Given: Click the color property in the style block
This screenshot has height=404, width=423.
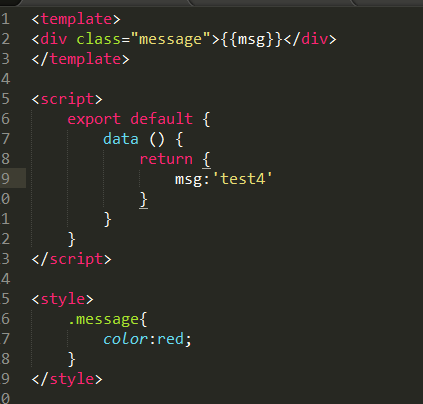Looking at the screenshot, I should coord(125,339).
